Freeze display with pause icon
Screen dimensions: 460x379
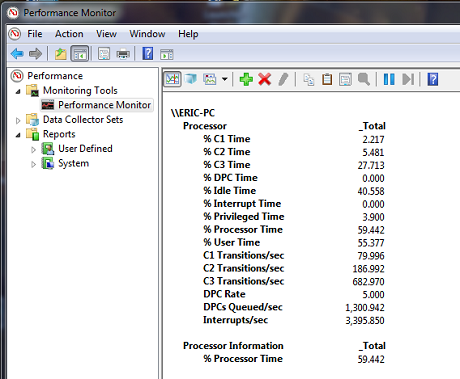coord(389,79)
